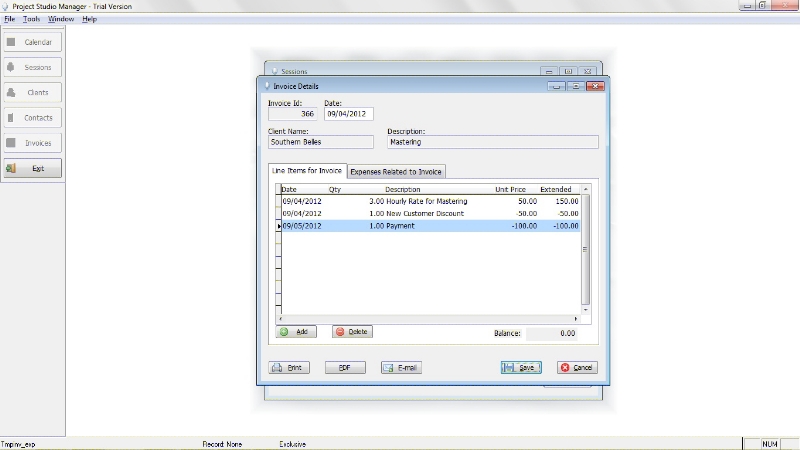Open the Tools menu
This screenshot has height=450, width=800.
coord(31,19)
